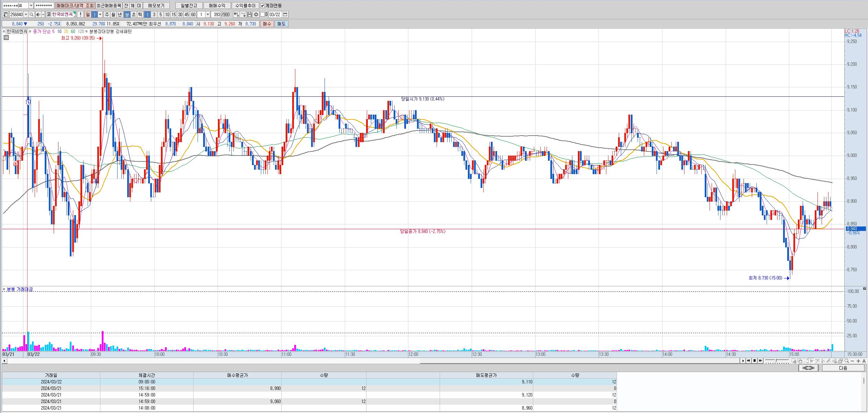Click the plus icon to enlarge chart
868x413 pixels.
click(858, 361)
